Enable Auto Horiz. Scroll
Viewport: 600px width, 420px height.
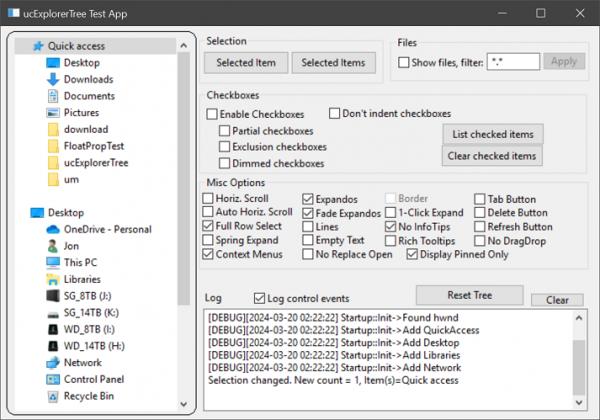[x=208, y=212]
